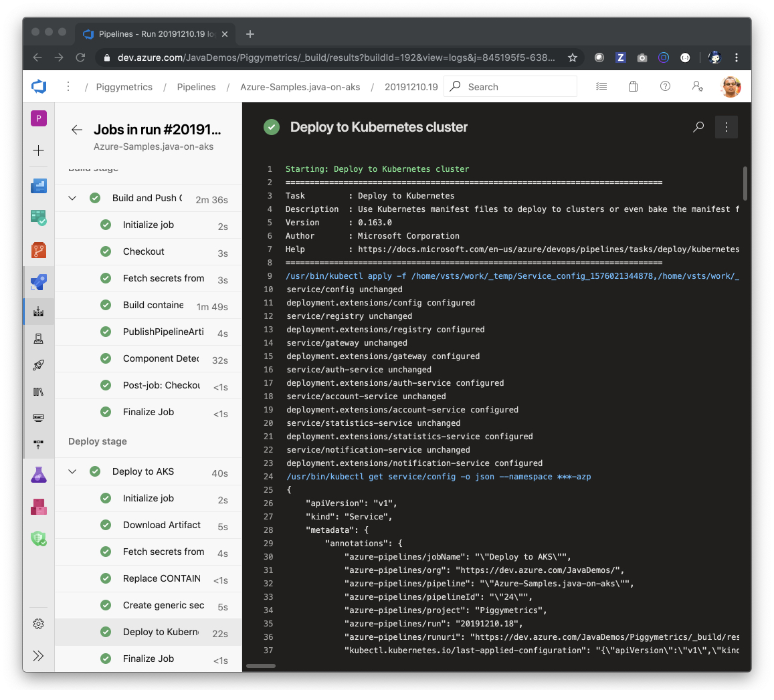
Task: Click the Pipelines breadcrumb
Action: pos(196,87)
